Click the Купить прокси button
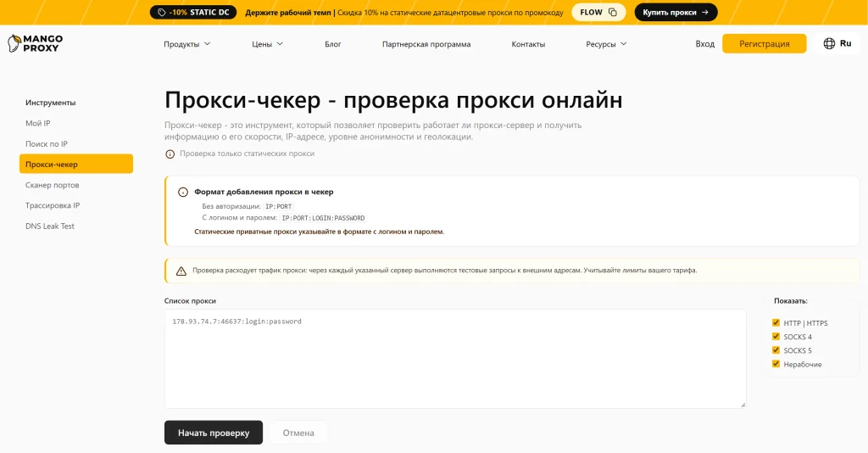This screenshot has width=868, height=453. 676,12
